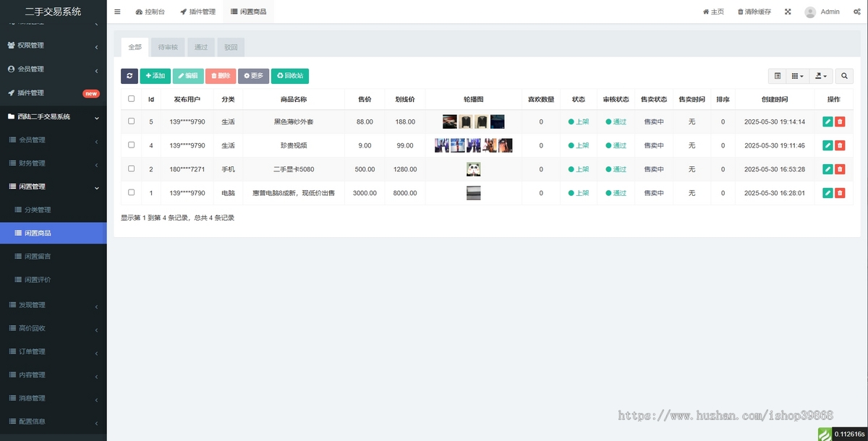Click red delete icon for item Id 1
Screen dimensions: 868x441
click(x=840, y=193)
